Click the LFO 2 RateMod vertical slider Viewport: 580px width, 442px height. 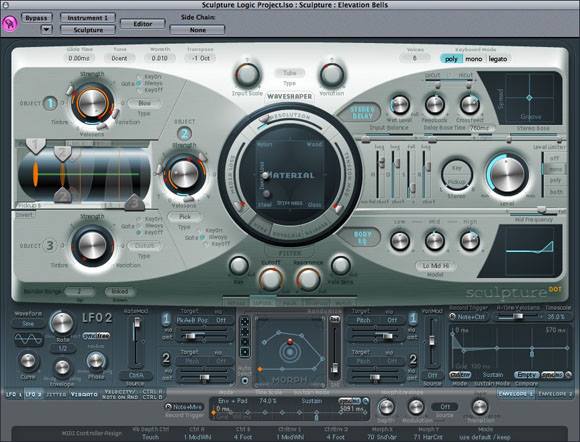pyautogui.click(x=137, y=342)
